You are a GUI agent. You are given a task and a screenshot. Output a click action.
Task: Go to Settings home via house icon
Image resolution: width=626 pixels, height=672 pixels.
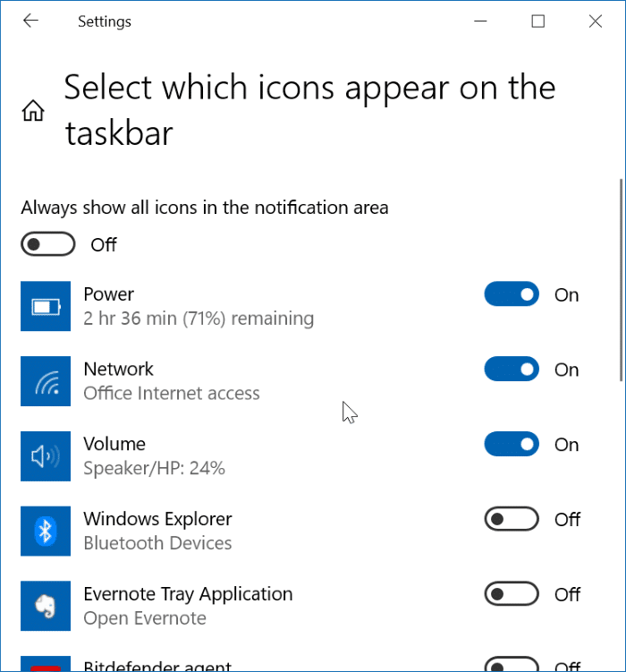(33, 111)
